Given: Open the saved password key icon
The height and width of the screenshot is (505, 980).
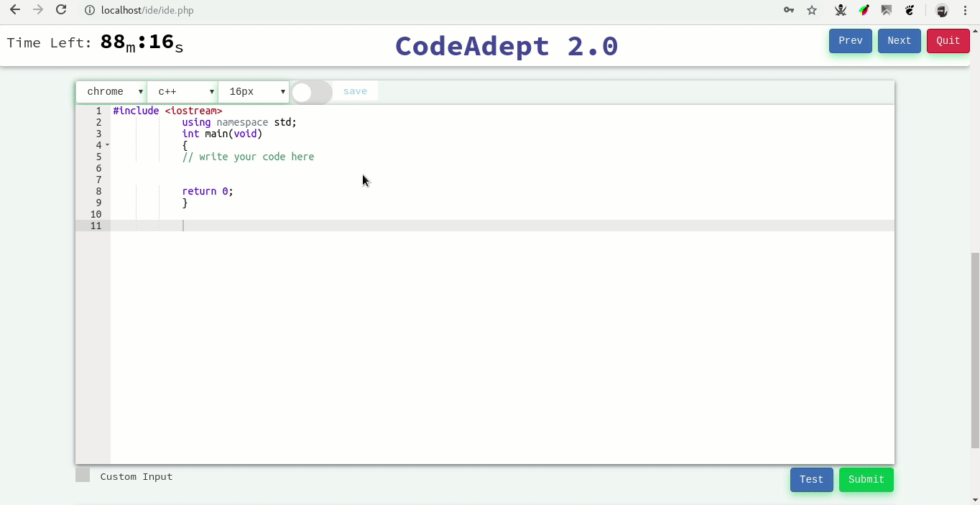Looking at the screenshot, I should (x=789, y=10).
